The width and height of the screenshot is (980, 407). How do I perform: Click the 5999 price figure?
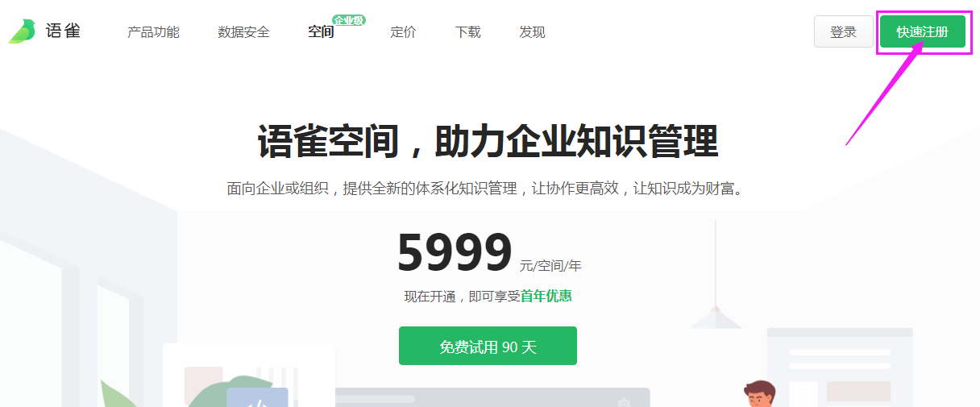tap(455, 252)
